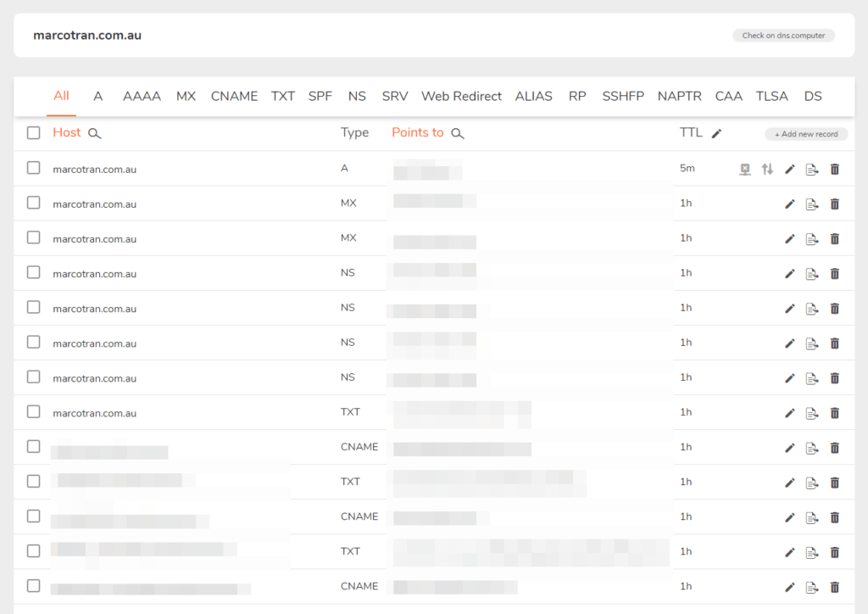Click the monitoring screen icon on the A record

click(744, 169)
